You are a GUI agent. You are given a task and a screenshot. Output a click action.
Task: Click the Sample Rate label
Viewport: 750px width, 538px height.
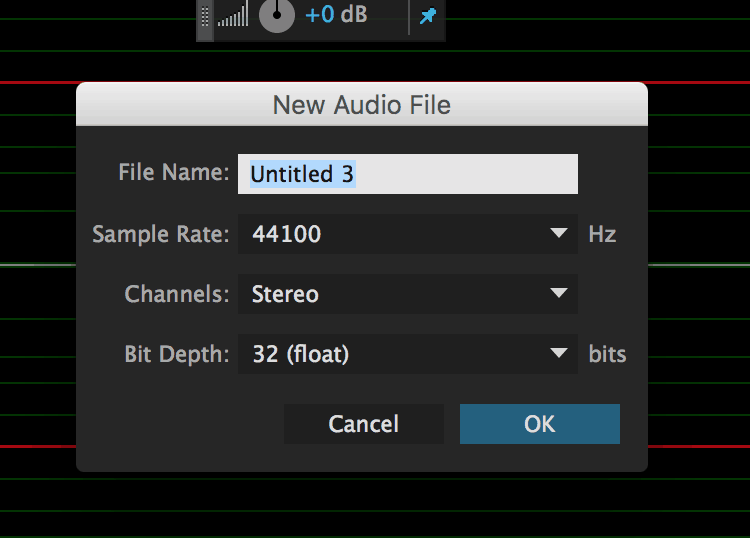click(x=161, y=234)
